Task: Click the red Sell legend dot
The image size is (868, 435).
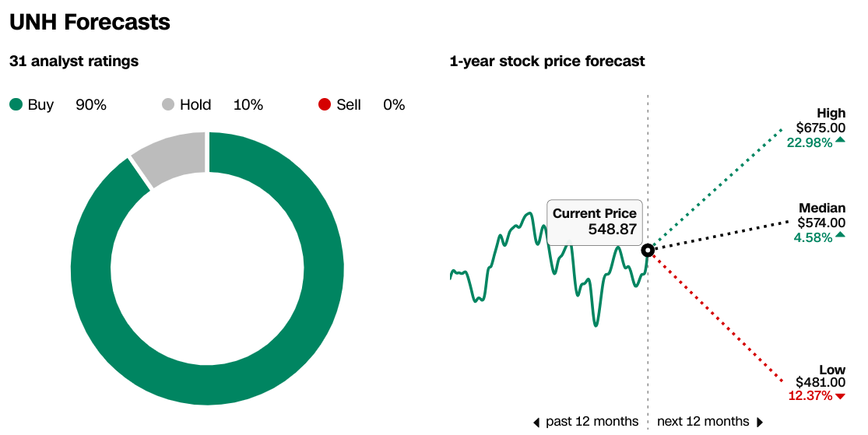Action: pyautogui.click(x=325, y=104)
